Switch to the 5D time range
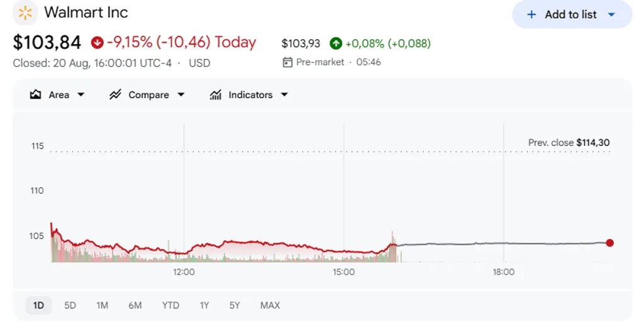This screenshot has height=327, width=644. point(70,305)
